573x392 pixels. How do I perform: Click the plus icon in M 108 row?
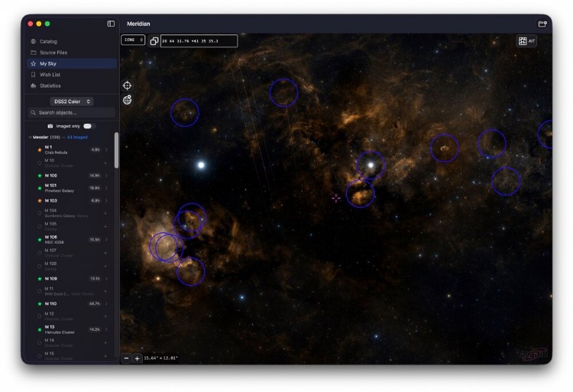(x=105, y=267)
